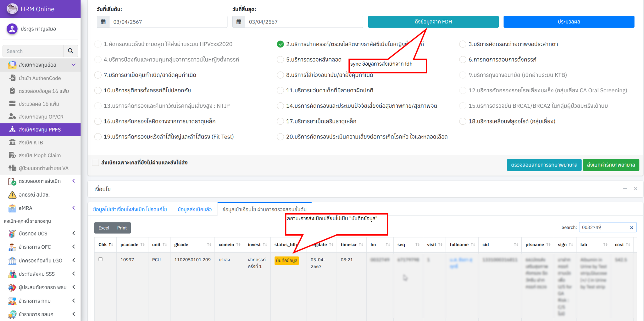Select radio 5.บริการตรวจหลังคลอด
This screenshot has width=644, height=321.
pyautogui.click(x=280, y=60)
